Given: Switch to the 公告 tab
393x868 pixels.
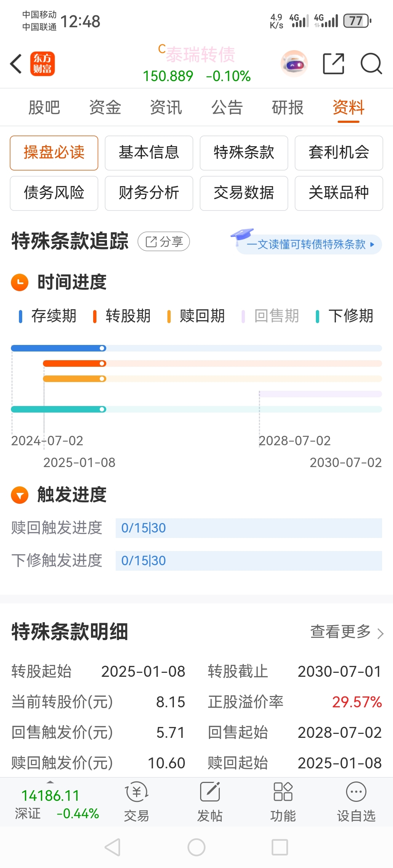Looking at the screenshot, I should pos(227,108).
